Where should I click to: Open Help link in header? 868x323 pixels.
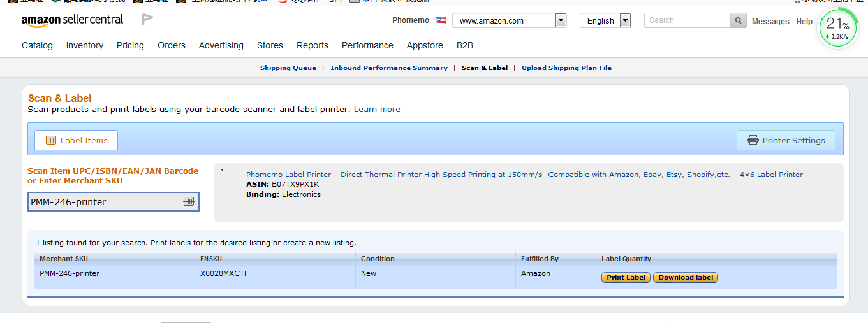click(804, 21)
